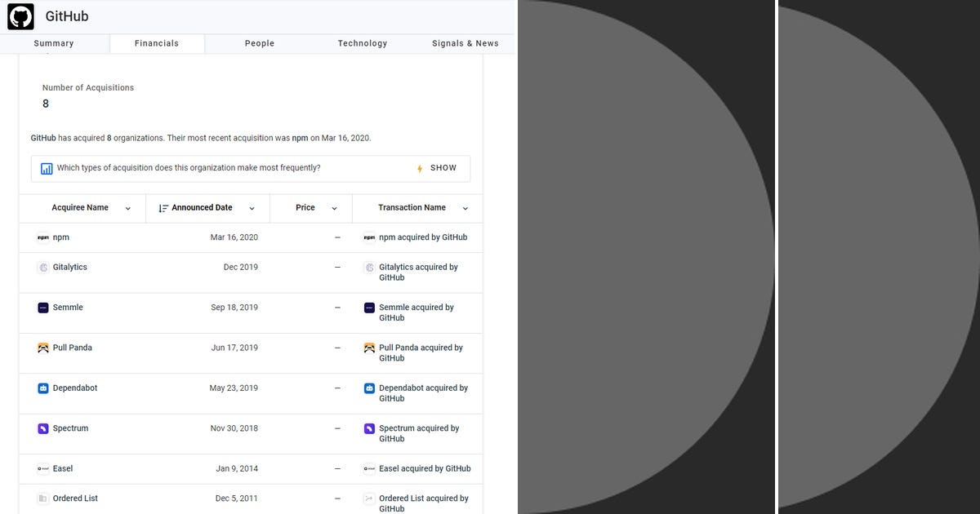Click the lightning bolt icon beside SHOW

click(420, 168)
